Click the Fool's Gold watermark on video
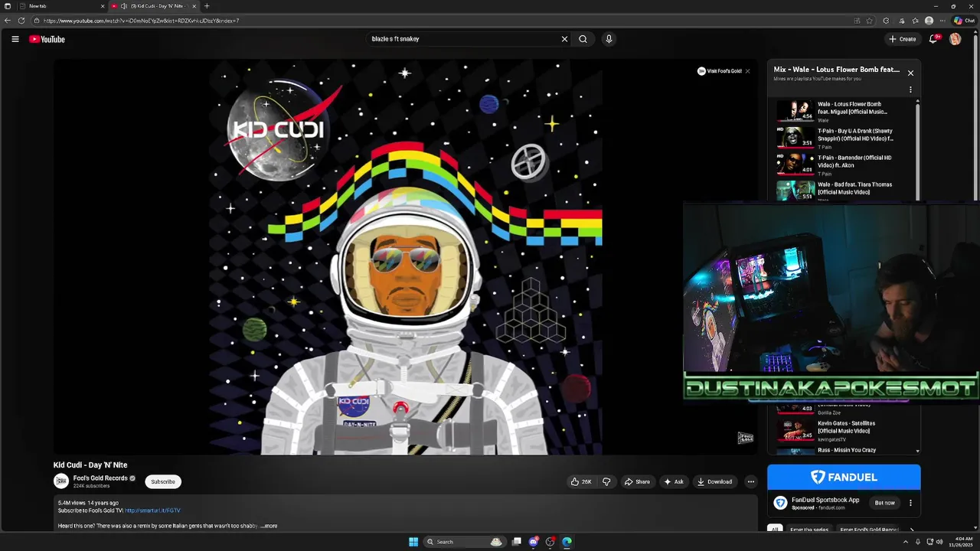980x551 pixels. [745, 438]
